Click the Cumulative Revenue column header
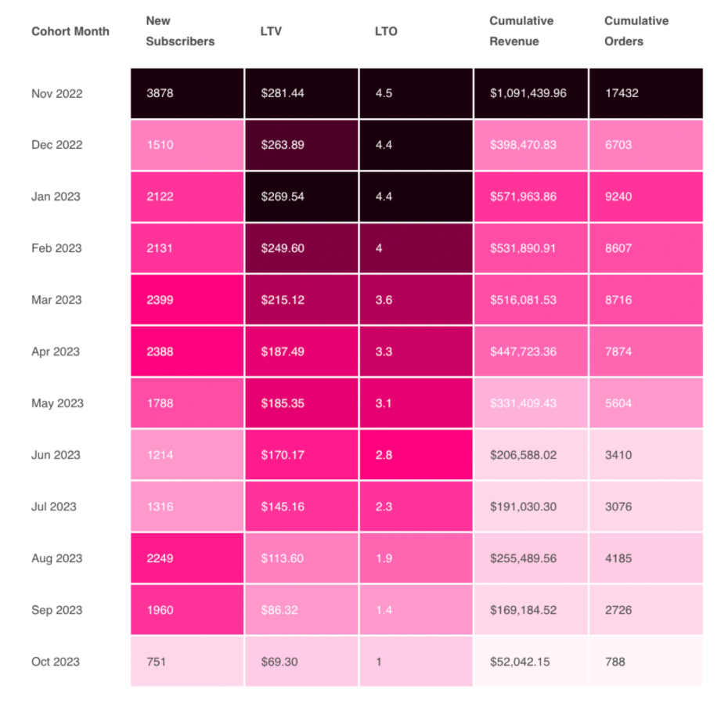The height and width of the screenshot is (711, 728). (x=521, y=31)
